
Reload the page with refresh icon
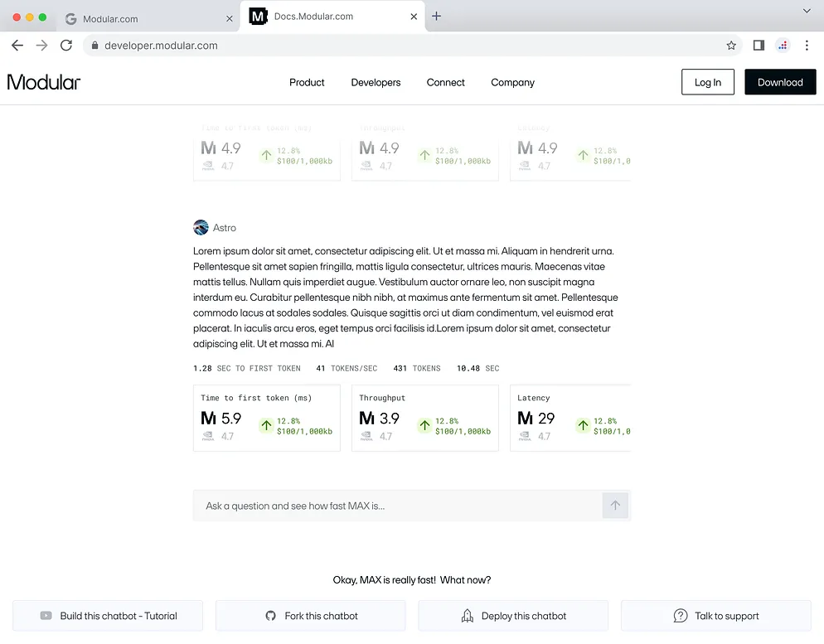66,46
